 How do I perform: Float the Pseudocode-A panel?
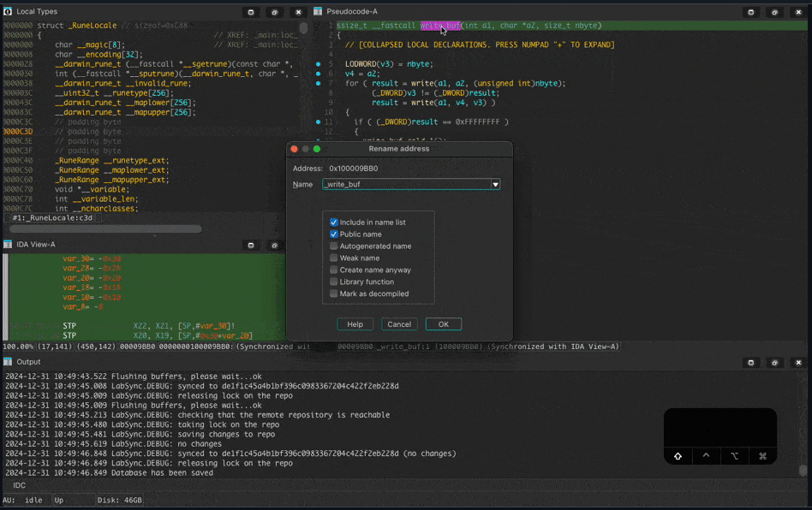775,12
